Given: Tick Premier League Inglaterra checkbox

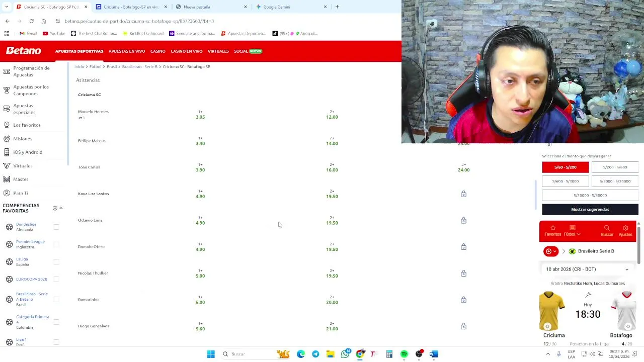Looking at the screenshot, I should 56,244.
